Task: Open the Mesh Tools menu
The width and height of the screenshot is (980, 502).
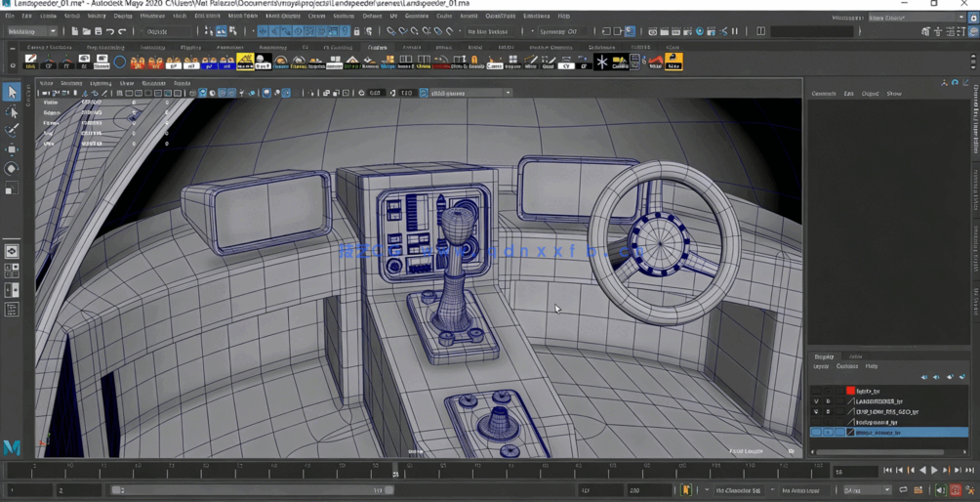Action: [x=242, y=17]
